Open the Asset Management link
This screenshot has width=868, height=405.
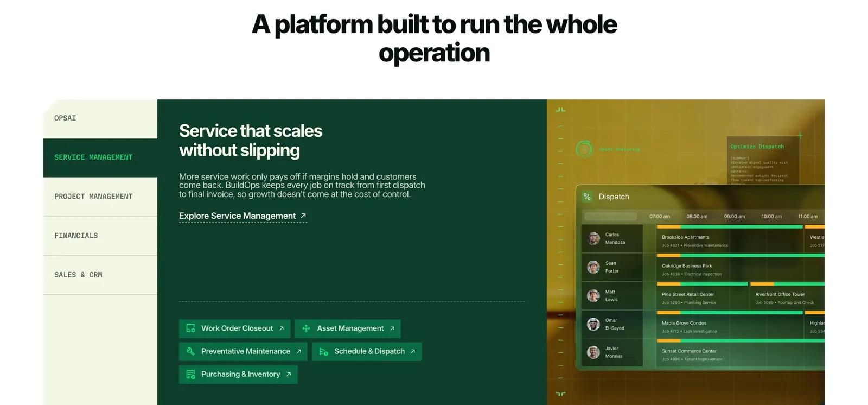(348, 328)
